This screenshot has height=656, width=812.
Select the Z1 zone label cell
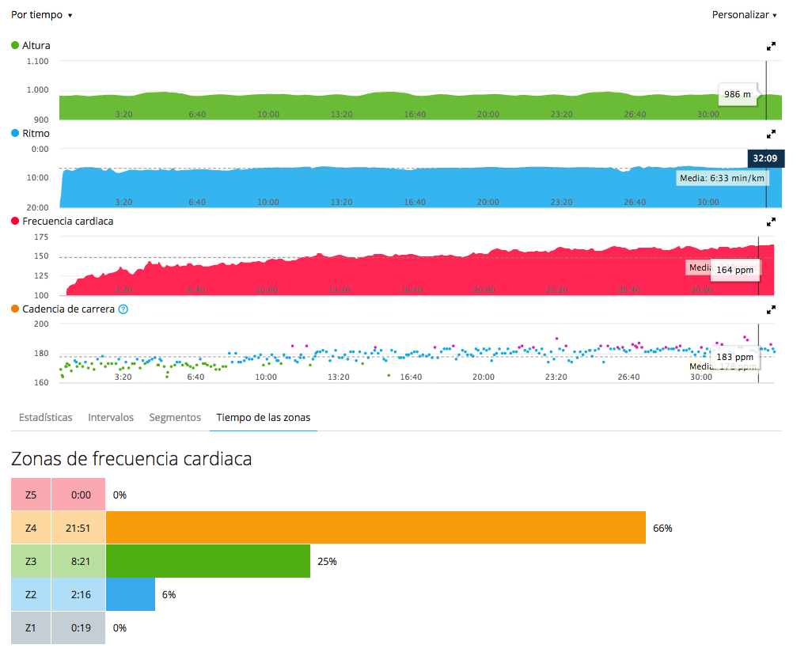pyautogui.click(x=31, y=628)
